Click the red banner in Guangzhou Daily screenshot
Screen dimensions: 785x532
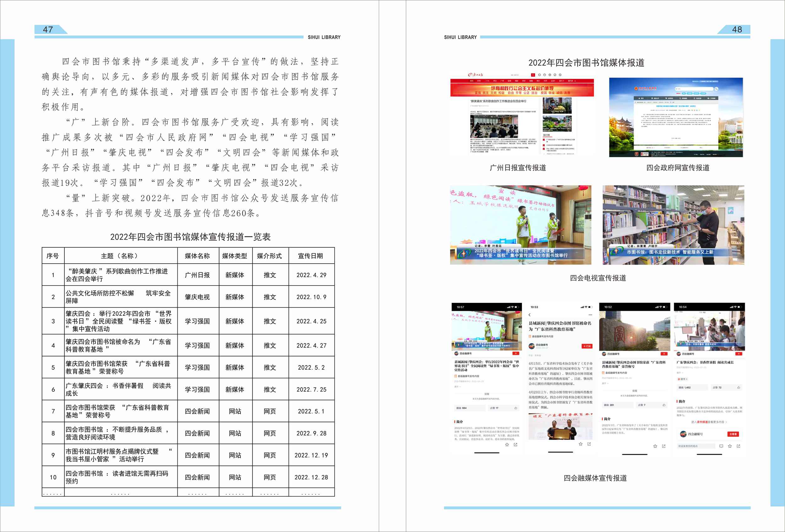pos(522,90)
